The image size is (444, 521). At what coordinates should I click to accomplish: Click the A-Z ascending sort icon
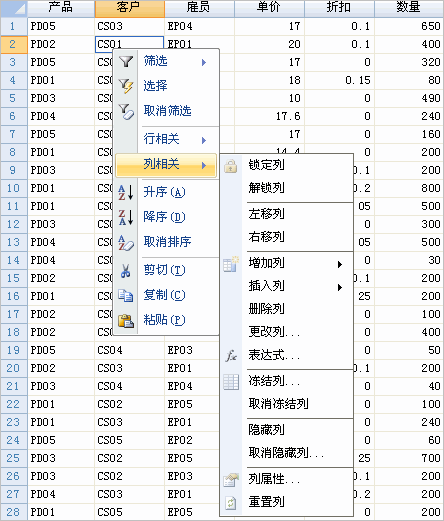[126, 192]
